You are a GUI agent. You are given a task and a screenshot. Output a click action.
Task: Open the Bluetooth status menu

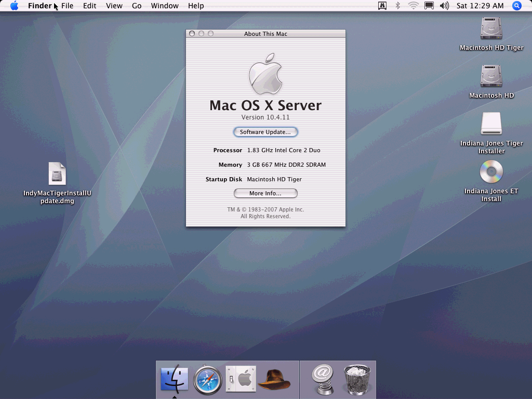[398, 6]
